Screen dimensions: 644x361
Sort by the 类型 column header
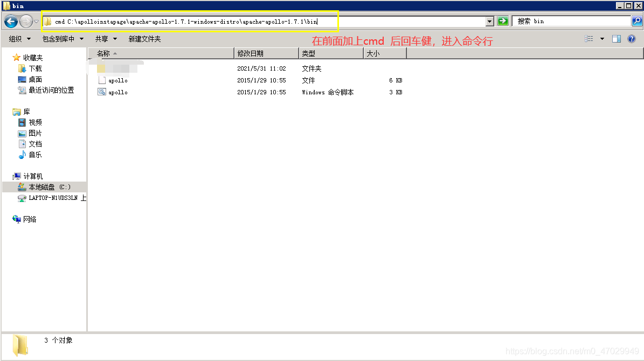[331, 53]
